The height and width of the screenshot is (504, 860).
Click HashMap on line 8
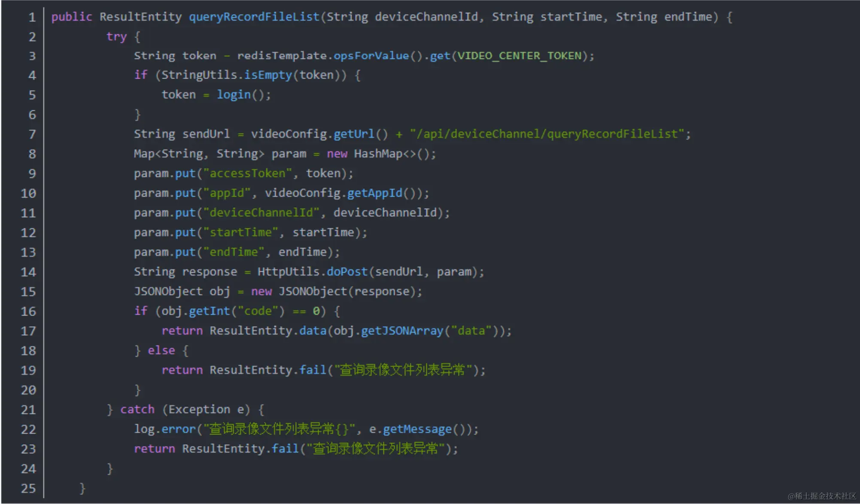coord(377,154)
